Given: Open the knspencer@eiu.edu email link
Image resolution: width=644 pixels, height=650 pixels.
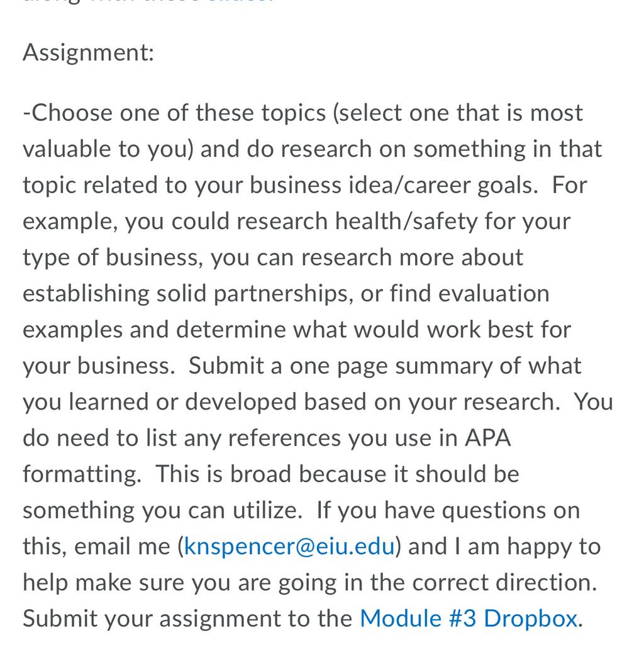Looking at the screenshot, I should pos(289,546).
